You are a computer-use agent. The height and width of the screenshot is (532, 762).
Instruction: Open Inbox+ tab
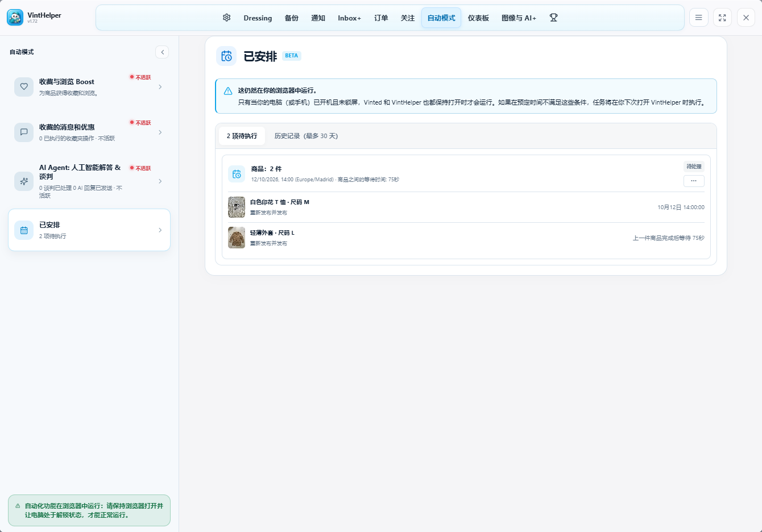point(349,18)
